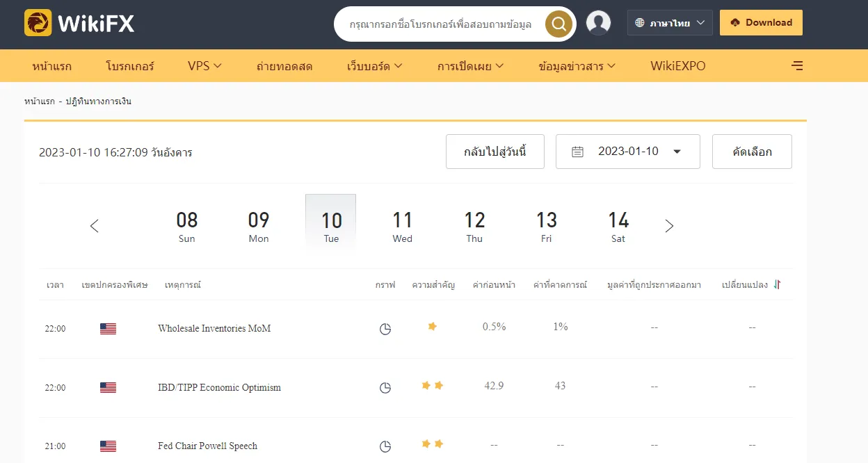Screen dimensions: 868x463
Task: Go to next week arrow
Action: pos(669,226)
